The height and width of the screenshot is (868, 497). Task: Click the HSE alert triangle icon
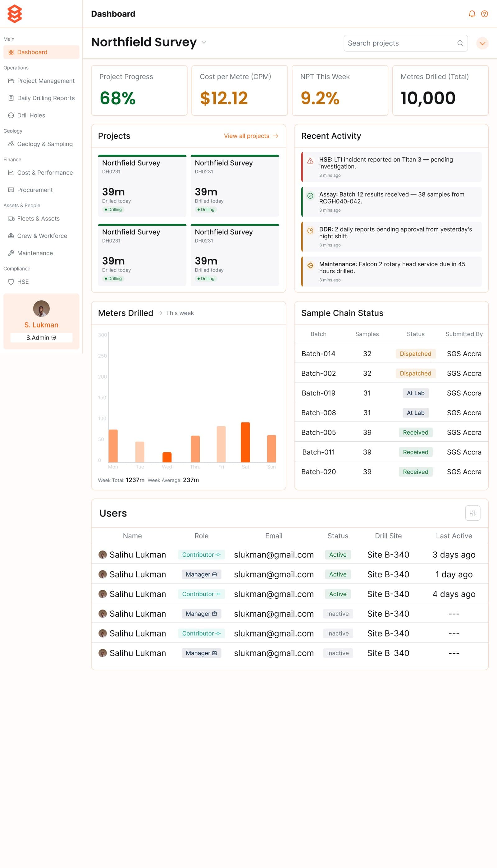[310, 161]
